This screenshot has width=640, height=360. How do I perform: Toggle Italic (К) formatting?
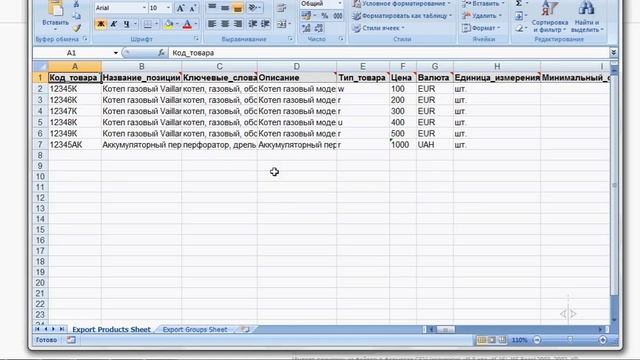[114, 24]
